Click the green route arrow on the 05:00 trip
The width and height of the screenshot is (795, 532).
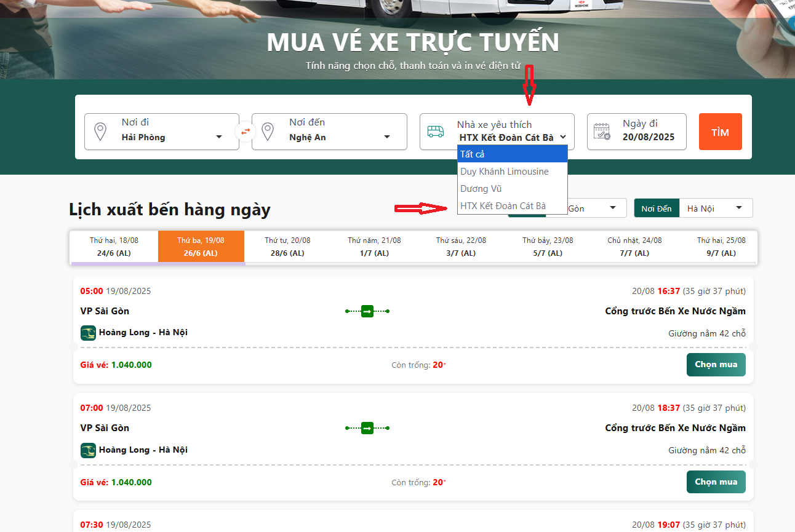point(367,311)
